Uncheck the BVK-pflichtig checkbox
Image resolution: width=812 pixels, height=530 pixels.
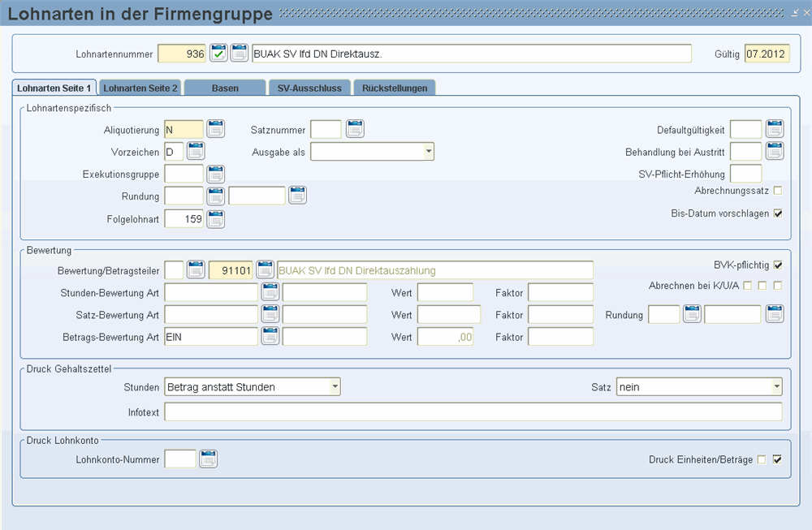point(778,265)
